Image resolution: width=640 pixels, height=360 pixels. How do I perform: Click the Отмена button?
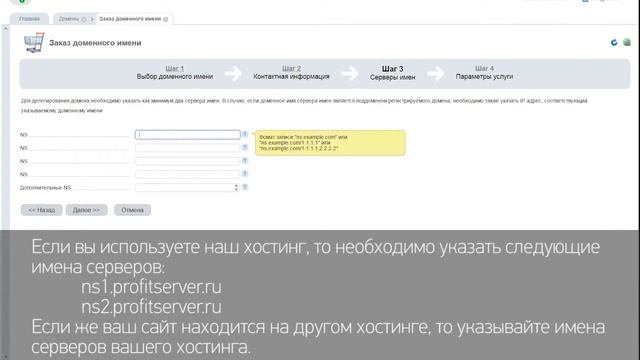tap(132, 210)
